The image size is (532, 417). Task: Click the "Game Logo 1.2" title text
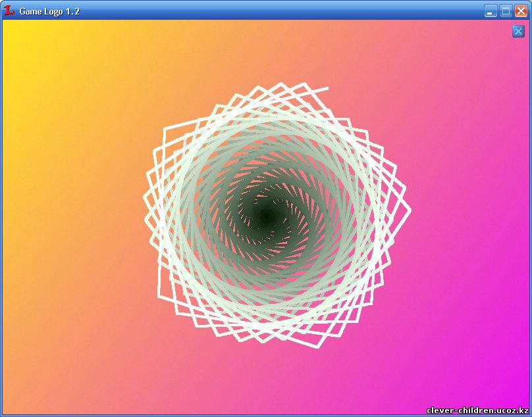[49, 11]
